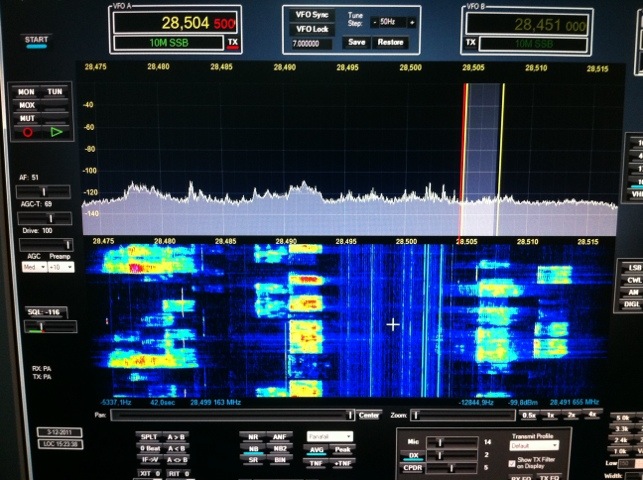Increase tune step with plus button
This screenshot has height=480, width=643.
pyautogui.click(x=410, y=21)
